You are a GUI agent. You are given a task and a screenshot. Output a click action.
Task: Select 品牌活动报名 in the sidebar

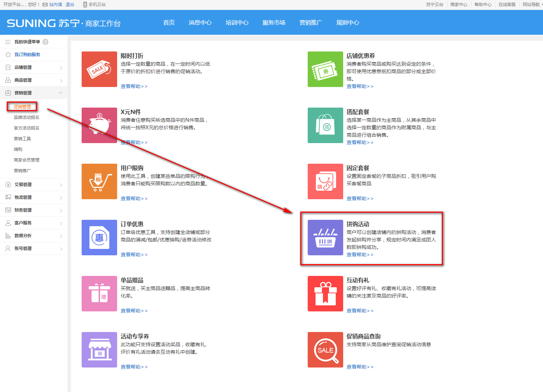coord(27,118)
